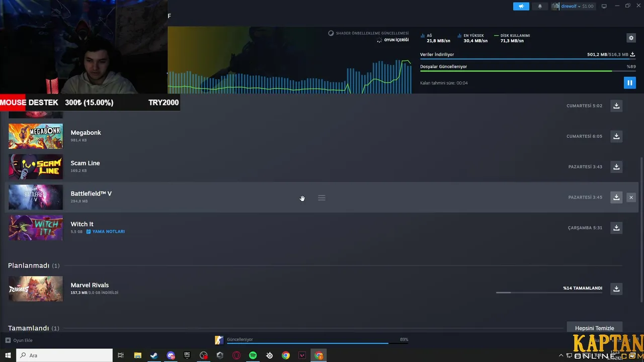Open Marvel Rivals game thumbnail
This screenshot has width=644, height=362.
pyautogui.click(x=36, y=289)
